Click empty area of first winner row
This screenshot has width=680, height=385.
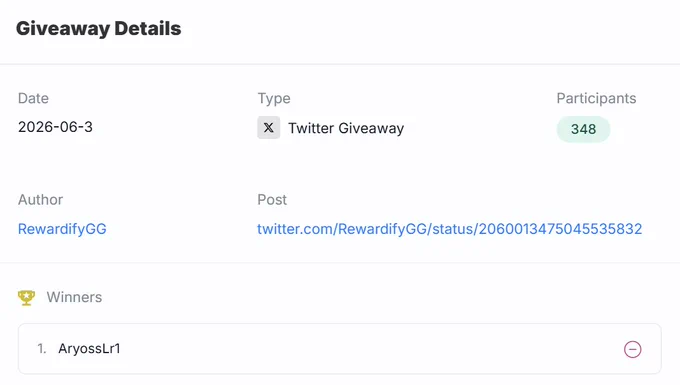tap(369, 349)
